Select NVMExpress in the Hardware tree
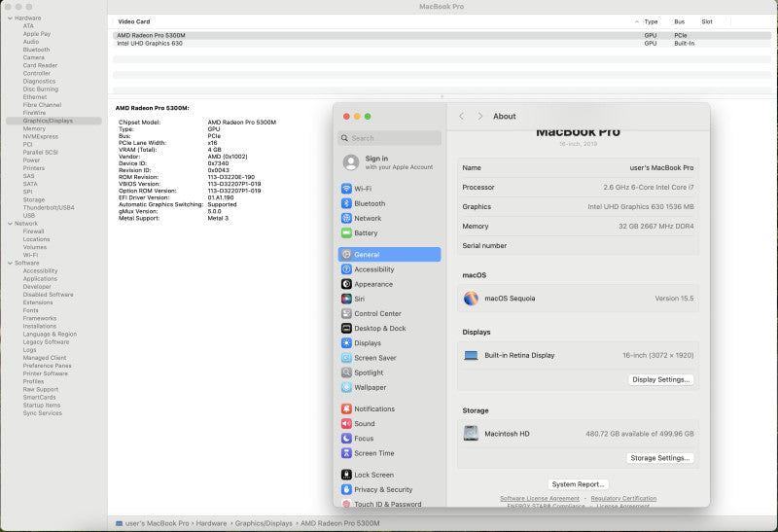This screenshot has width=778, height=532. (x=41, y=136)
